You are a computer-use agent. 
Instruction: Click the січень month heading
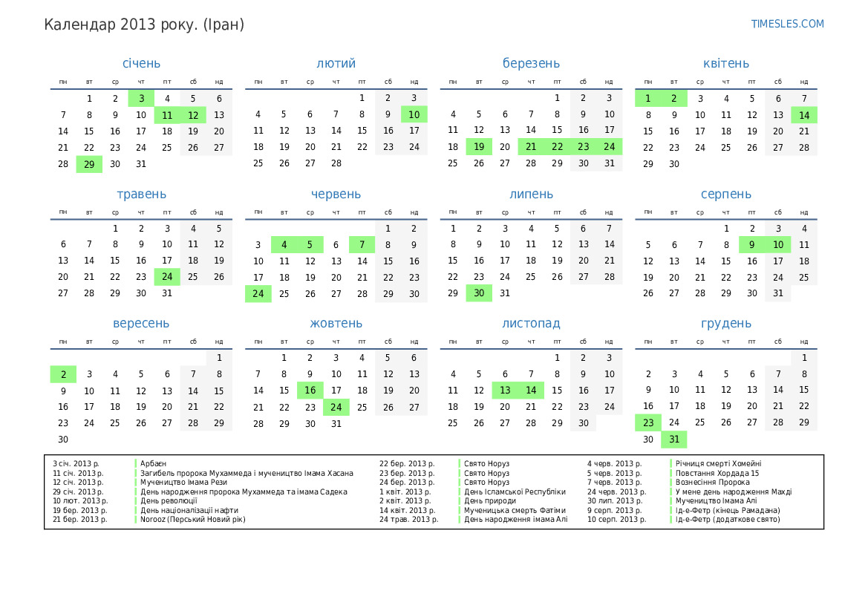pyautogui.click(x=141, y=64)
